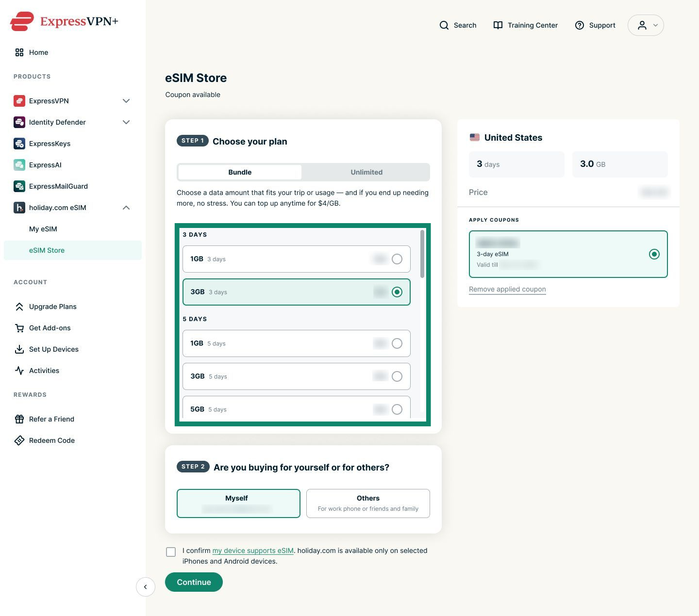Click the Set Up Devices download icon
Screen dimensions: 699x616
pyautogui.click(x=19, y=349)
